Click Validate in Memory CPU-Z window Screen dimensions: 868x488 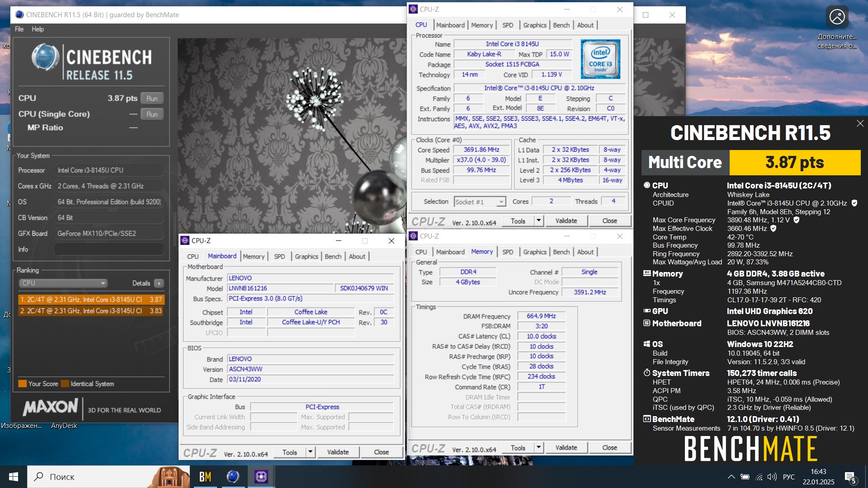coord(566,448)
